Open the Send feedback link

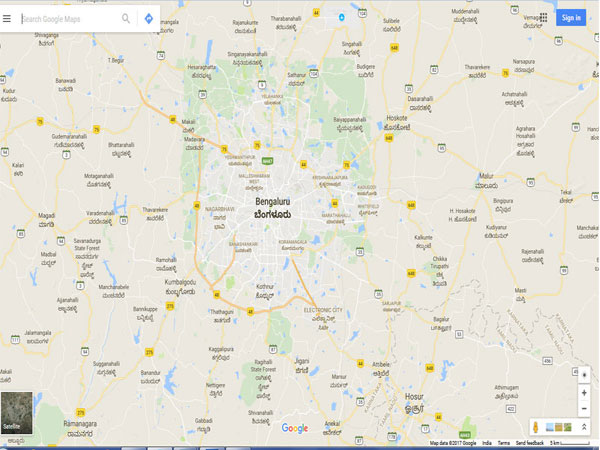(x=530, y=443)
